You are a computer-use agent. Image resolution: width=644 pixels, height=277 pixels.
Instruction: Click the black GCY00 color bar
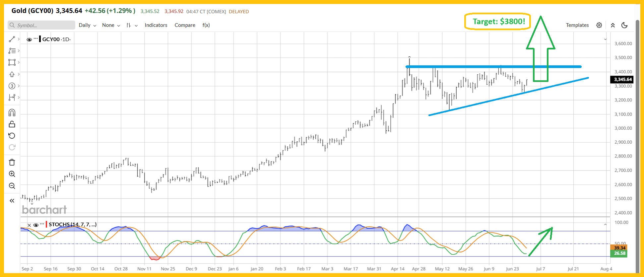[40, 39]
